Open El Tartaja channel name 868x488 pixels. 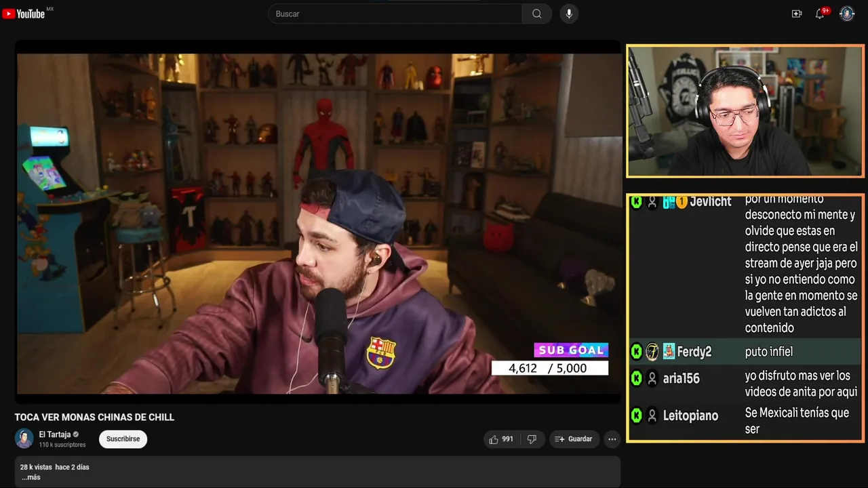(54, 434)
